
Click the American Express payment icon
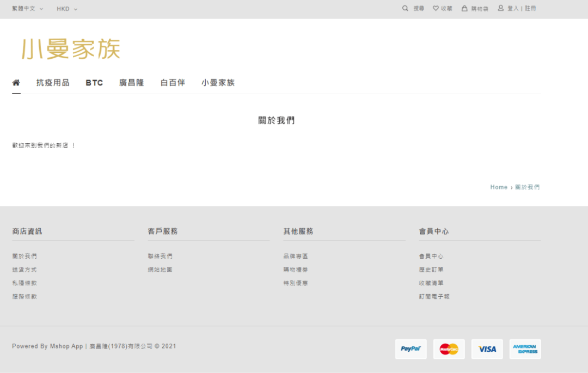coord(525,349)
